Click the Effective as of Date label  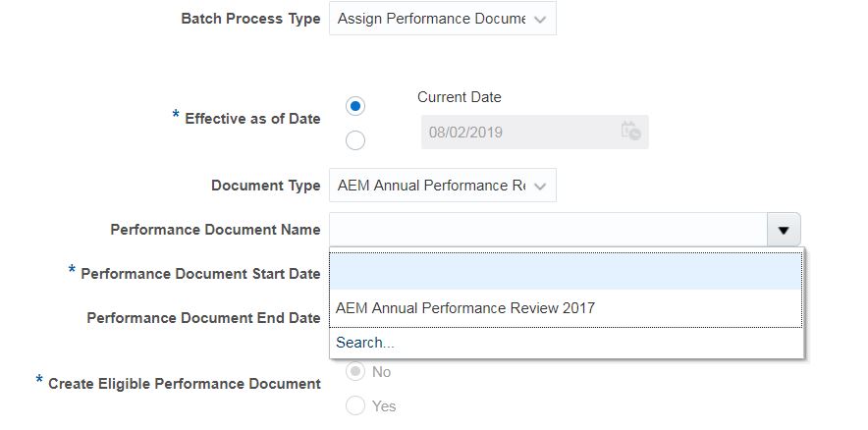pos(252,119)
